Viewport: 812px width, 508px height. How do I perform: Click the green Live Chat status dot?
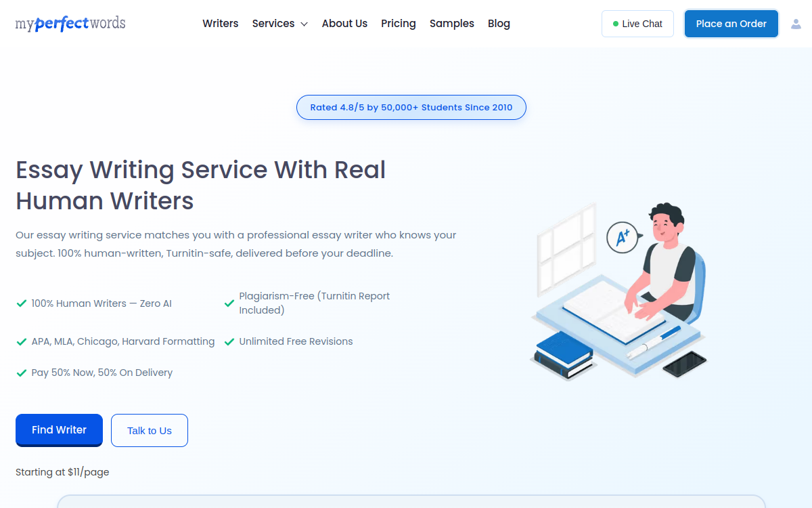pyautogui.click(x=616, y=24)
